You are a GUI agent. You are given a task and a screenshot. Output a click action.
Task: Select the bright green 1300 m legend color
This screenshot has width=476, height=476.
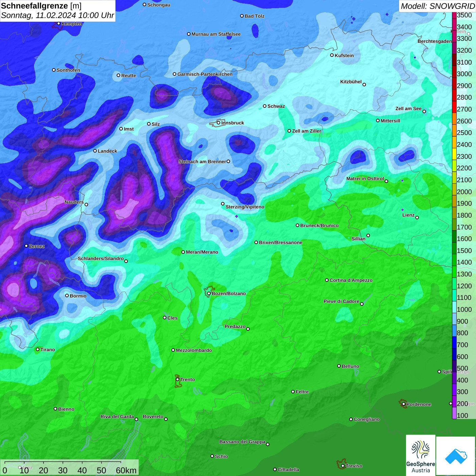454,272
